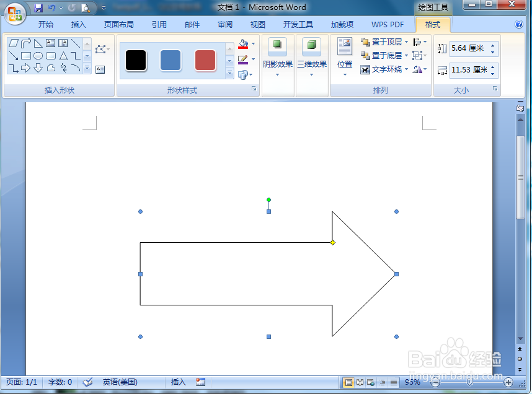Screen dimensions: 532x394
Task: Select the parallelogram shape in the gallery
Action: point(14,43)
